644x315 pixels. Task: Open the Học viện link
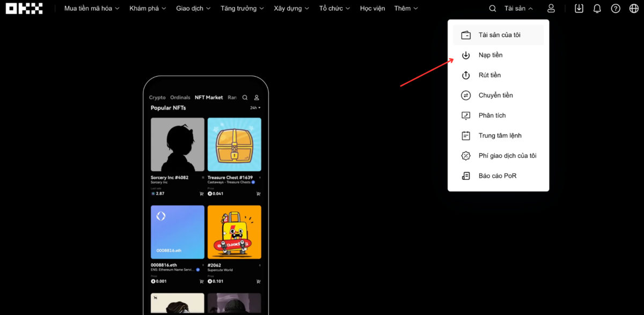point(372,9)
